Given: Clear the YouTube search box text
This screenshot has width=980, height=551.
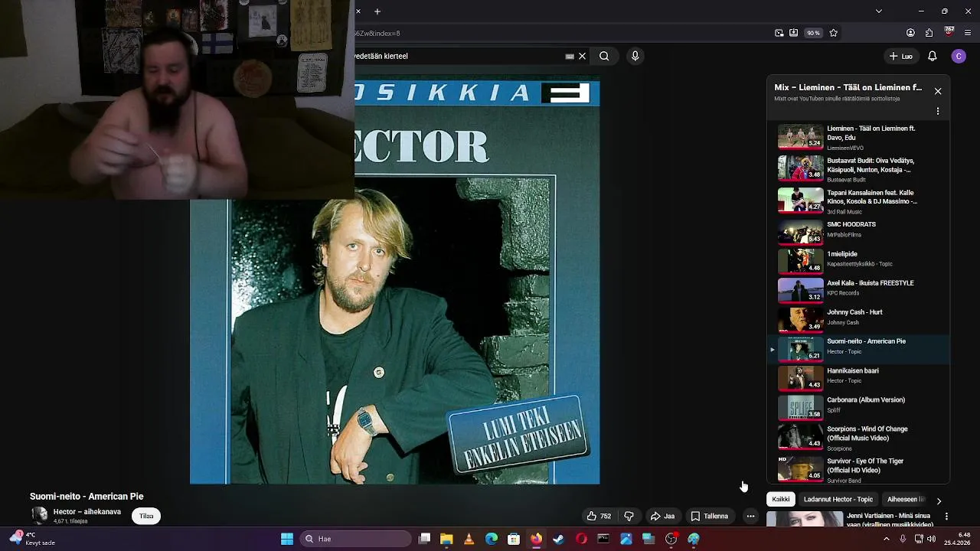Looking at the screenshot, I should click(582, 56).
